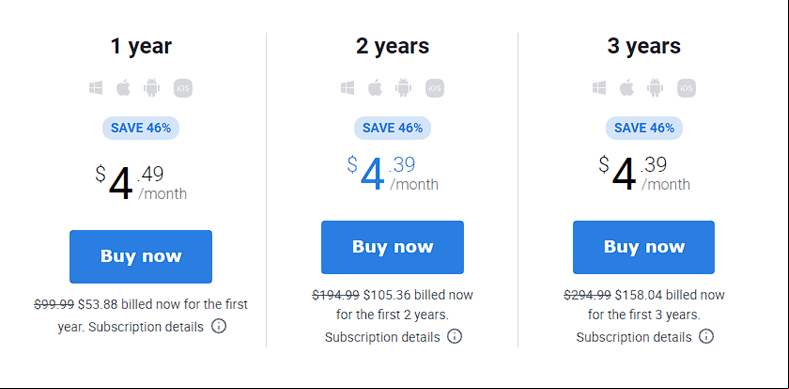
Task: Click the Android icon under 3 years
Action: (655, 88)
